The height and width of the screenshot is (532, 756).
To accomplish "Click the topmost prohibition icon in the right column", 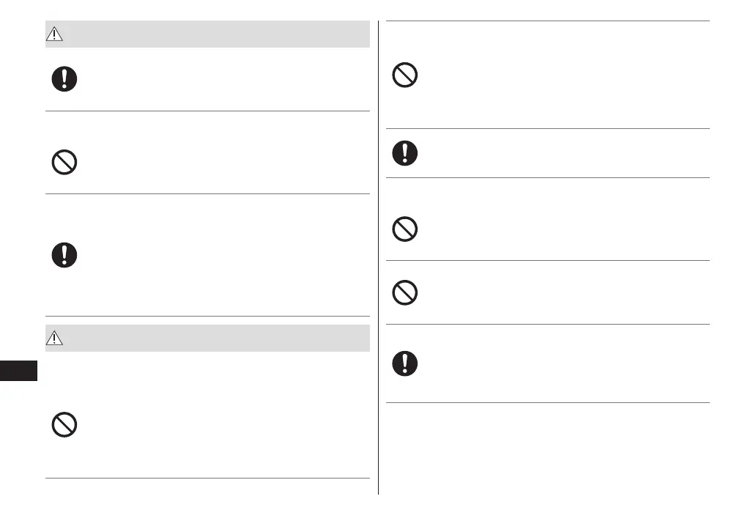I will [x=405, y=75].
